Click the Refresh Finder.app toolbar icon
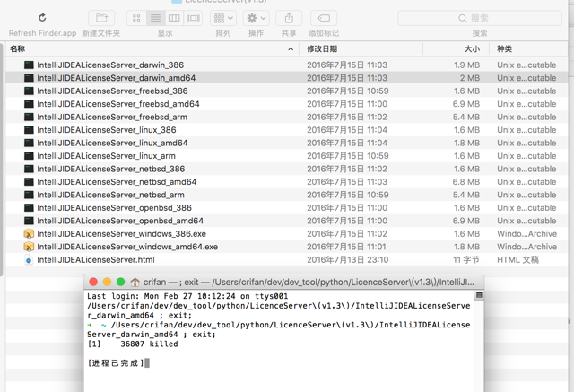The width and height of the screenshot is (574, 392). coord(42,18)
